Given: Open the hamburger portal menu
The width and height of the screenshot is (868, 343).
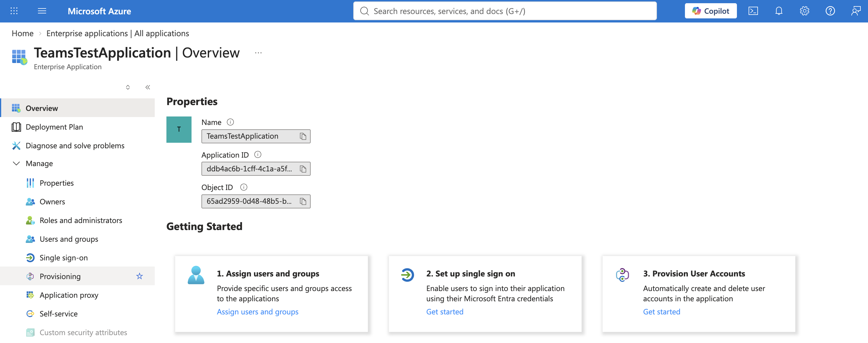Looking at the screenshot, I should click(x=42, y=11).
